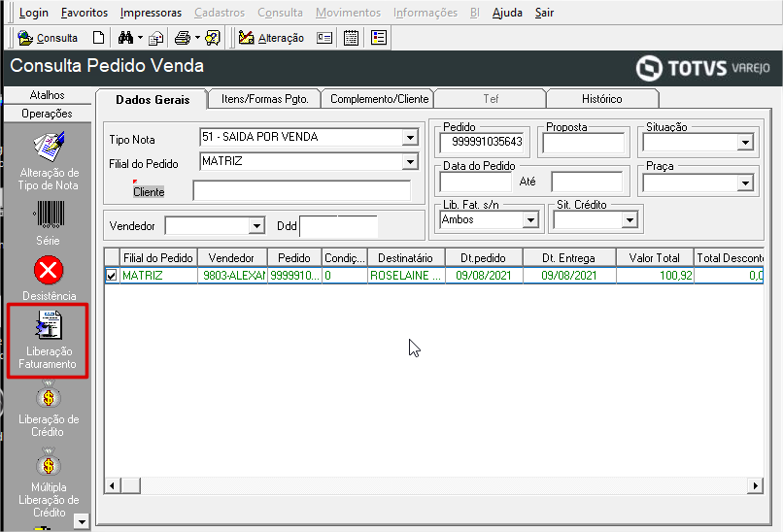Screen dimensions: 783x532
Task: Click the Operações sidebar header
Action: point(47,114)
